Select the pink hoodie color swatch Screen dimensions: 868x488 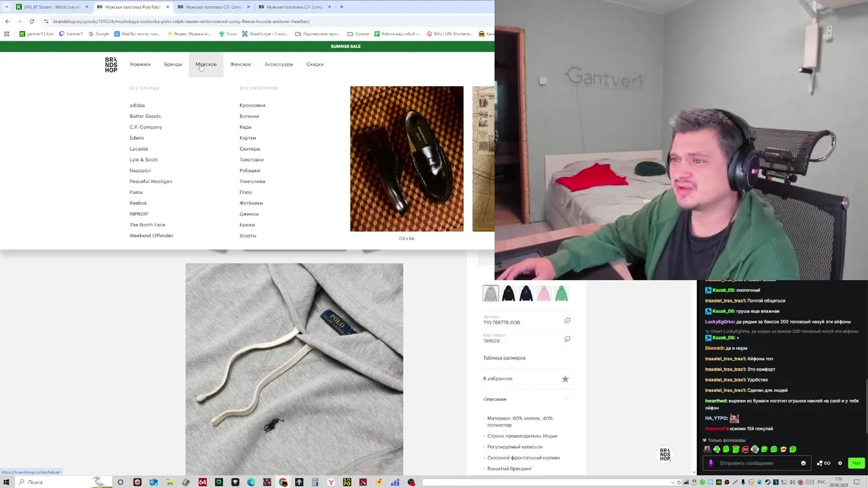(544, 293)
